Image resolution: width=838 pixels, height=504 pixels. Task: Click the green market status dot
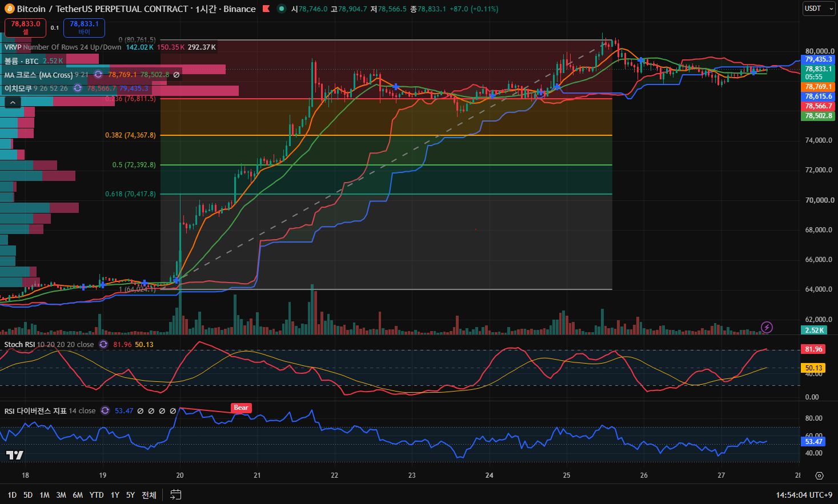(x=281, y=9)
